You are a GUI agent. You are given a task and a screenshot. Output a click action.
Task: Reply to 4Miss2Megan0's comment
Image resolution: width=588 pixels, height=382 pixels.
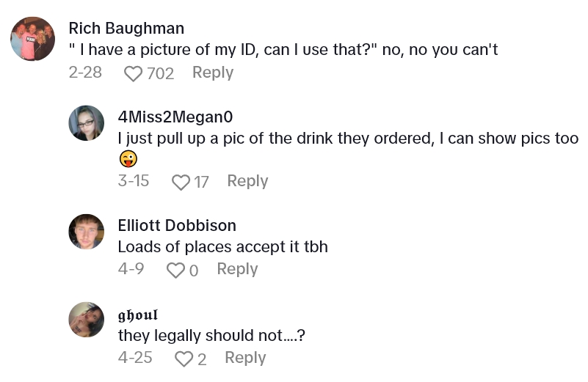click(x=247, y=181)
